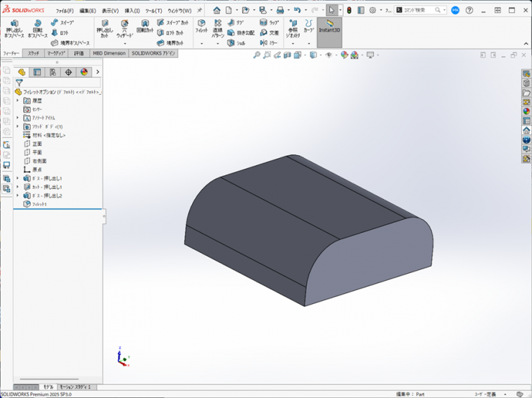Screen dimensions: 532x398
Task: Select フィレット1 in the feature tree
Action: [38, 204]
